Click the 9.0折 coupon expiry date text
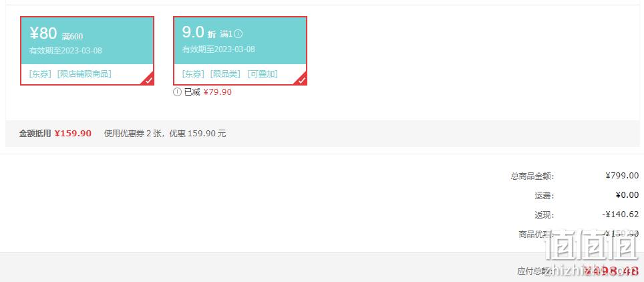The image size is (644, 282). (x=218, y=49)
